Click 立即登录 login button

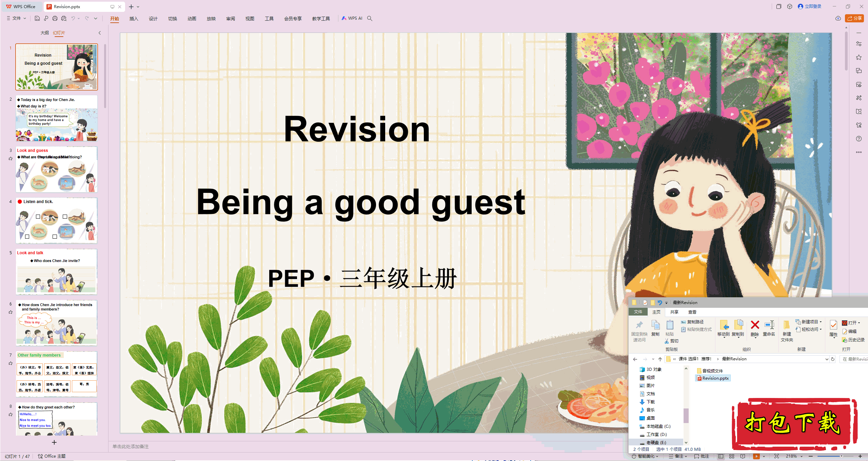click(809, 6)
